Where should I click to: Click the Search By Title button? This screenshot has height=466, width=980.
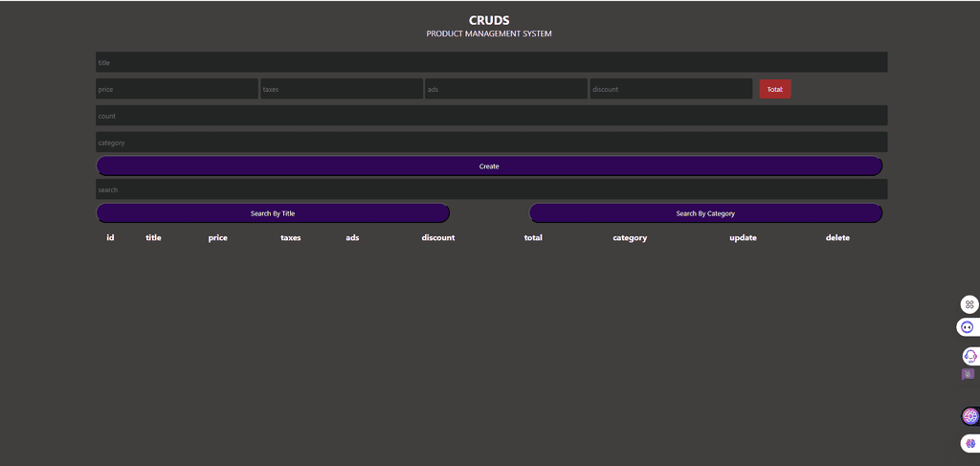[x=273, y=213]
